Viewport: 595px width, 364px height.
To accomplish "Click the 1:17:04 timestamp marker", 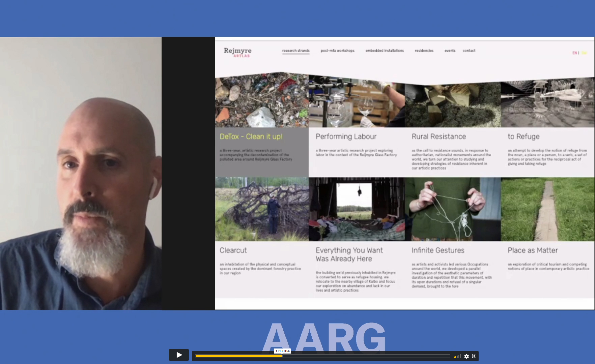I will click(x=282, y=351).
